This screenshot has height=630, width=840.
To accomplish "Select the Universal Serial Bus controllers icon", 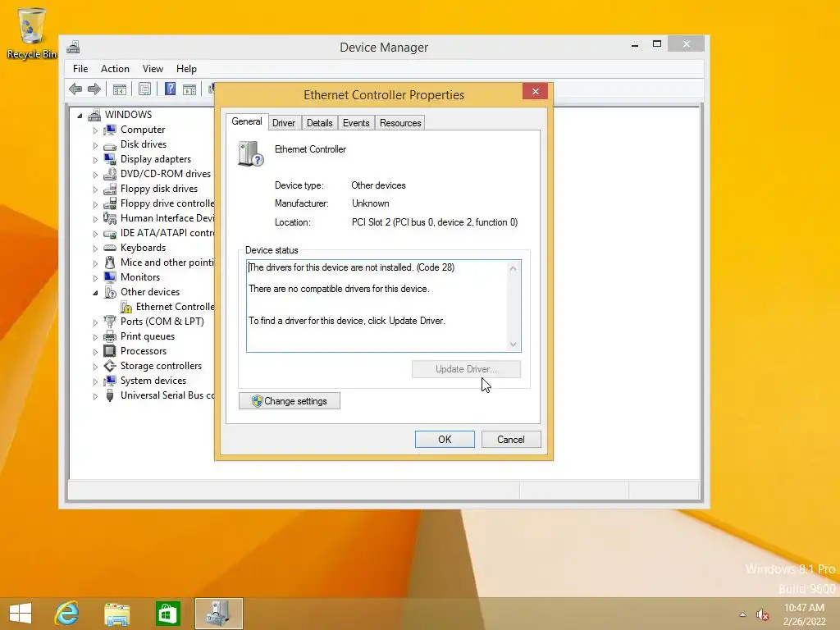I will (x=110, y=395).
